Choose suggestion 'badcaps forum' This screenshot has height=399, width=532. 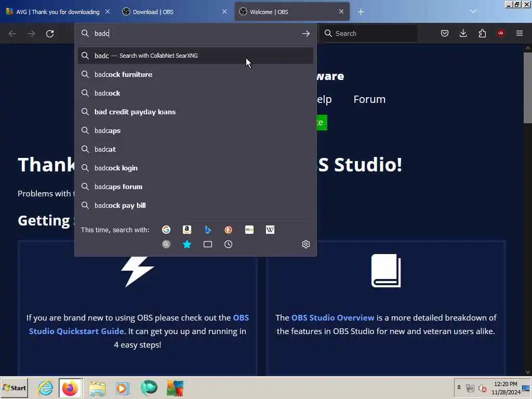[x=195, y=187]
